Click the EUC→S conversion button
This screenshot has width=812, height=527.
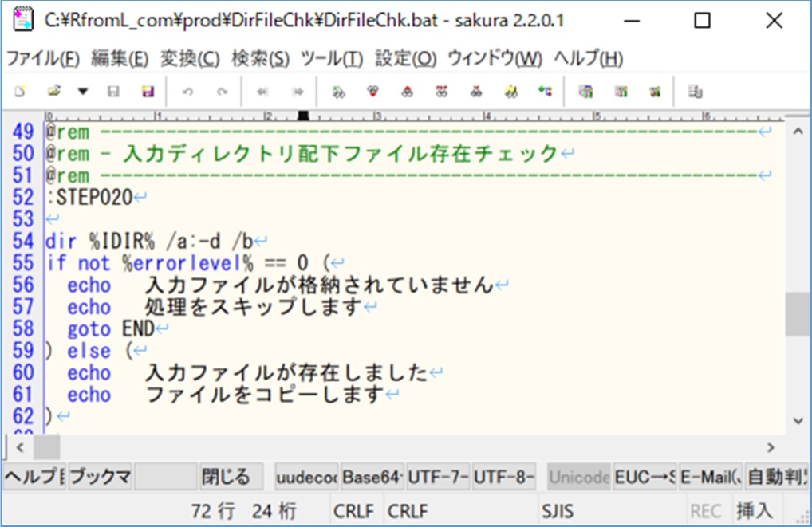[x=645, y=477]
